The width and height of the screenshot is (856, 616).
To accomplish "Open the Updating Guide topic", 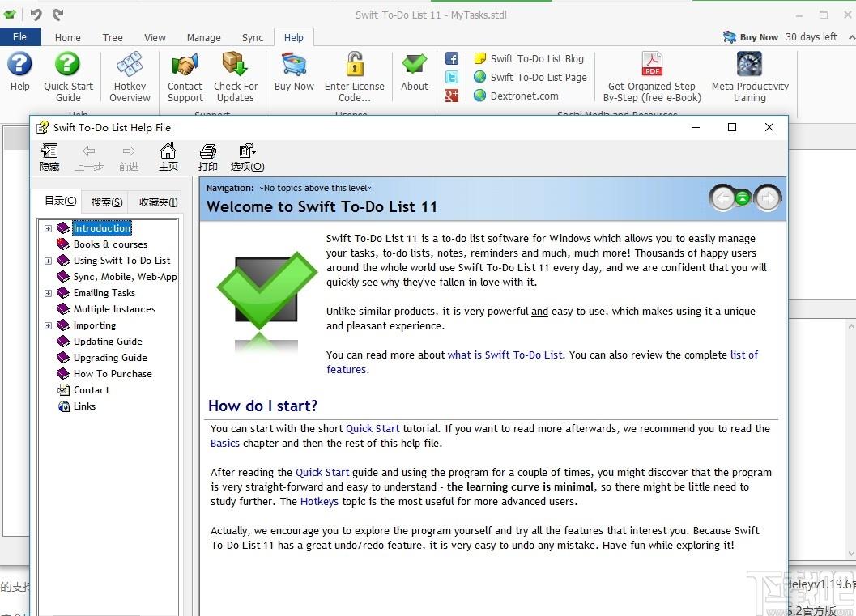I will pos(108,342).
